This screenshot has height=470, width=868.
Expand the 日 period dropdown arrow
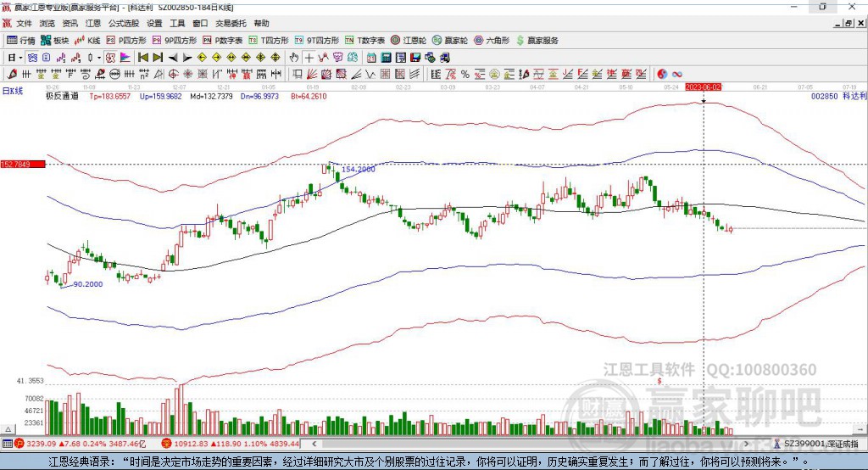[20, 58]
